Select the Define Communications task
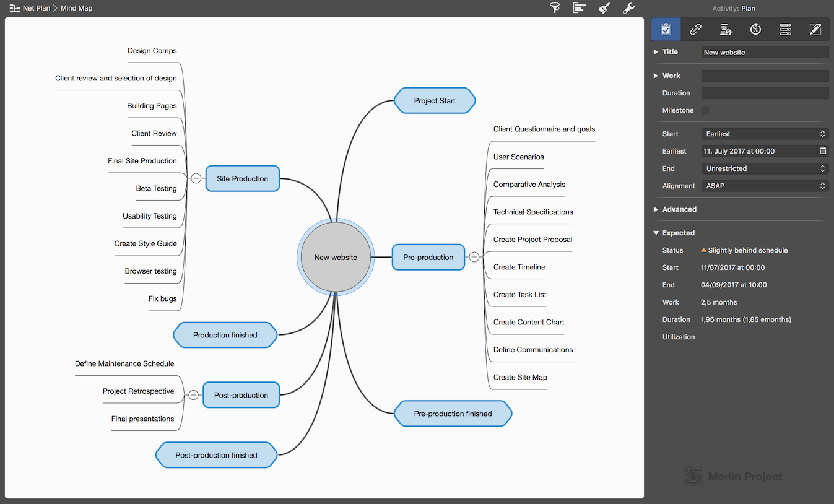834x504 pixels. point(533,350)
